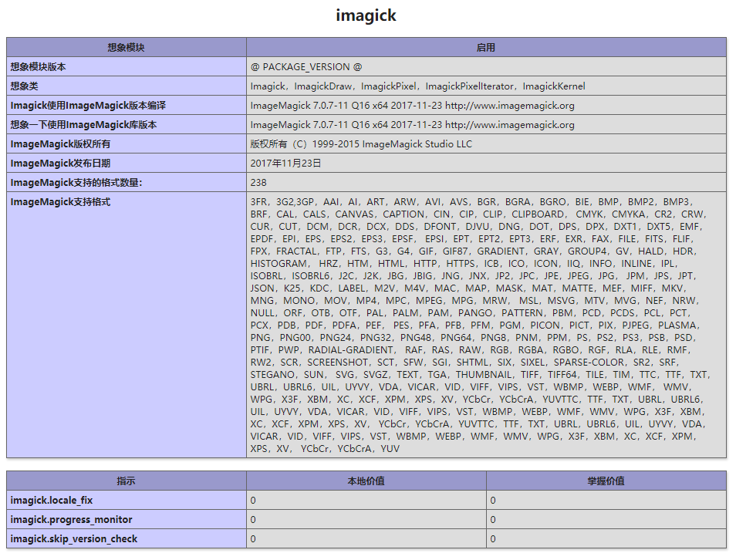Select "GROUP4" in supported formats

click(x=587, y=251)
